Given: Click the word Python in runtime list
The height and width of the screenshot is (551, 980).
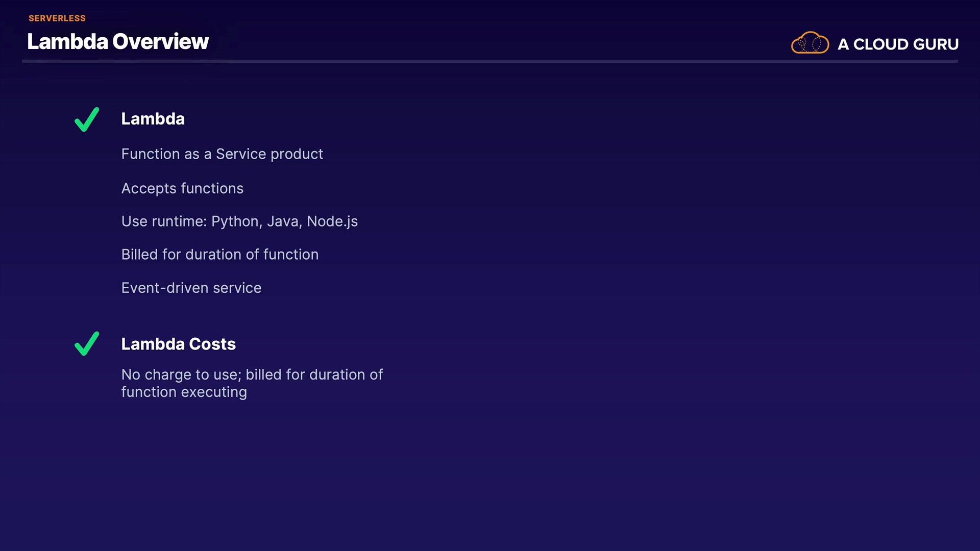Looking at the screenshot, I should coord(236,221).
